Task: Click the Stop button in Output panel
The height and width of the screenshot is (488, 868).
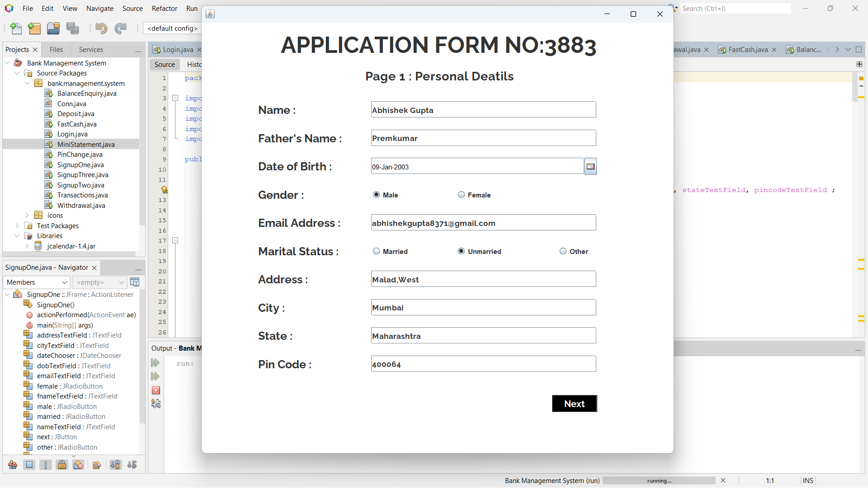Action: pyautogui.click(x=156, y=390)
